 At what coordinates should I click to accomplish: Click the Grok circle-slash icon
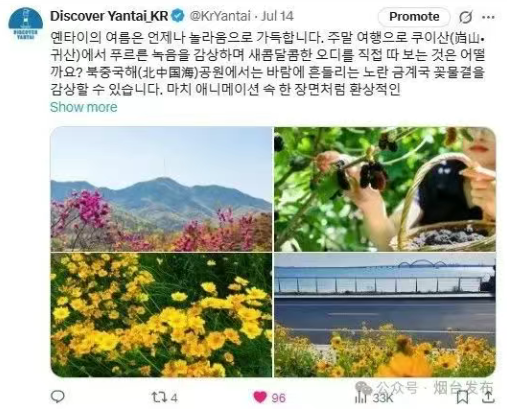[x=465, y=17]
